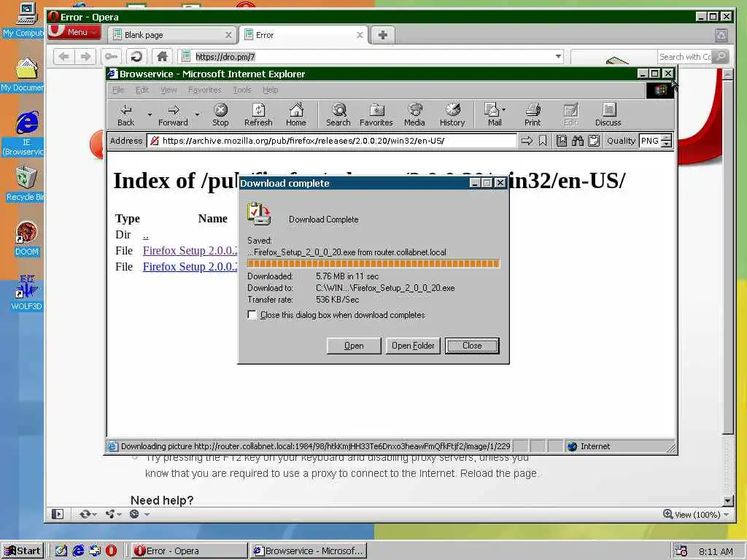This screenshot has width=747, height=560.
Task: Click Opera's wand key button
Action: 111,57
